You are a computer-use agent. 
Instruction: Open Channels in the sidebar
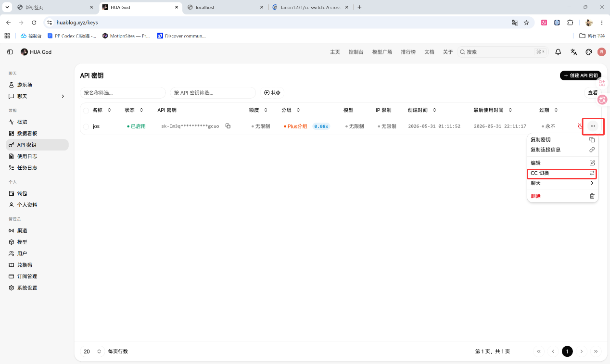[x=37, y=231]
